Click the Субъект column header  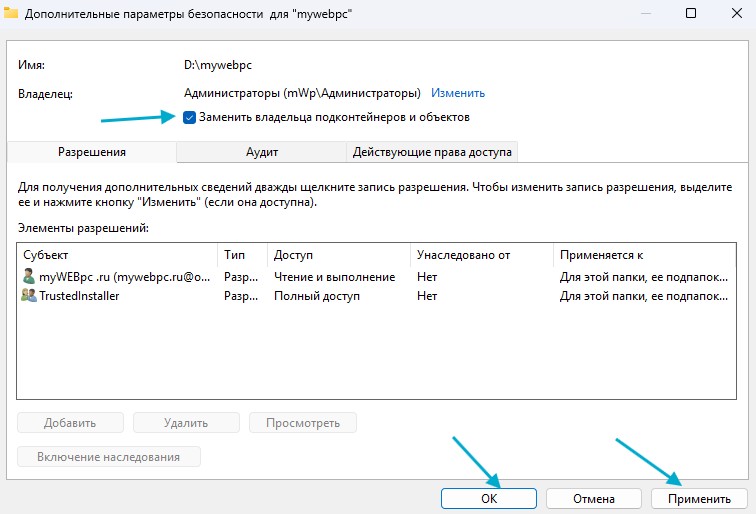[117, 255]
